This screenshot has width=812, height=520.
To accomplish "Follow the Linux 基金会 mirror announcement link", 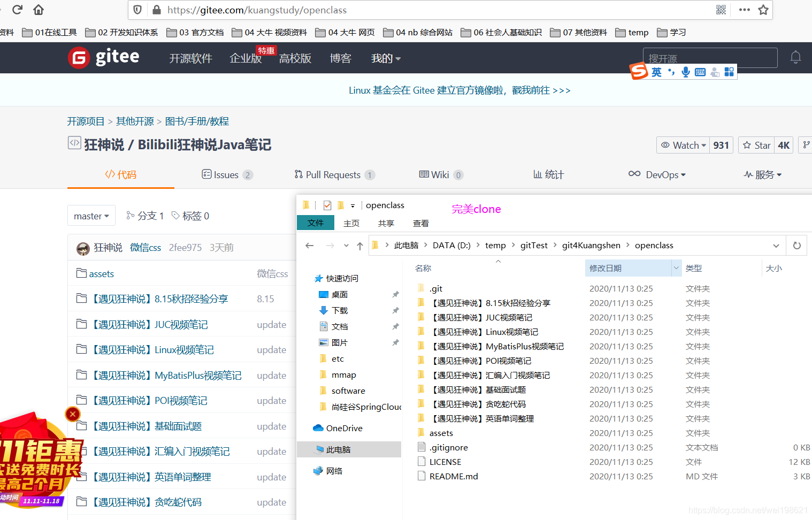I will 459,90.
